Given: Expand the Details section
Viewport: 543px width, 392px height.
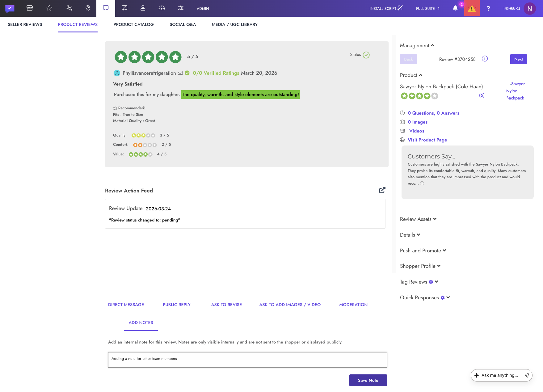Looking at the screenshot, I should pos(410,235).
